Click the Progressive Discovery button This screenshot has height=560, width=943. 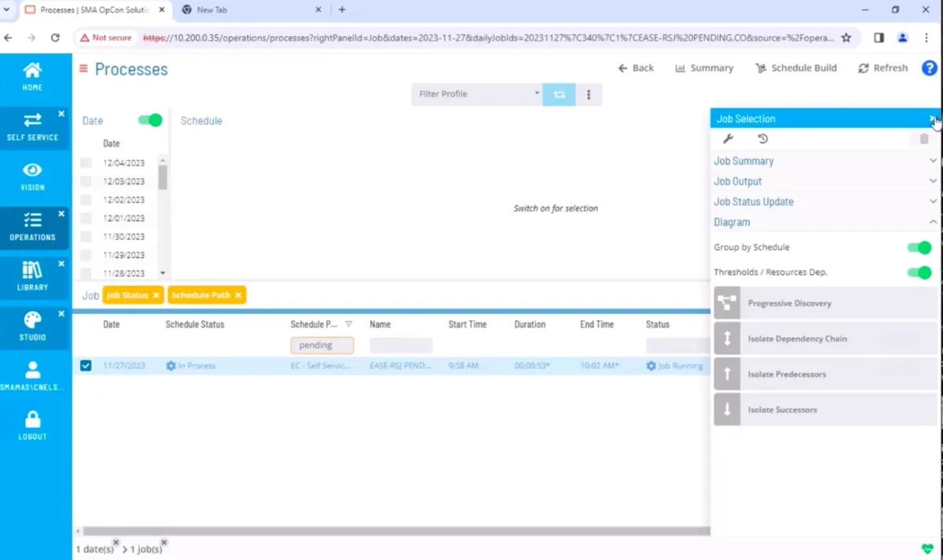825,303
